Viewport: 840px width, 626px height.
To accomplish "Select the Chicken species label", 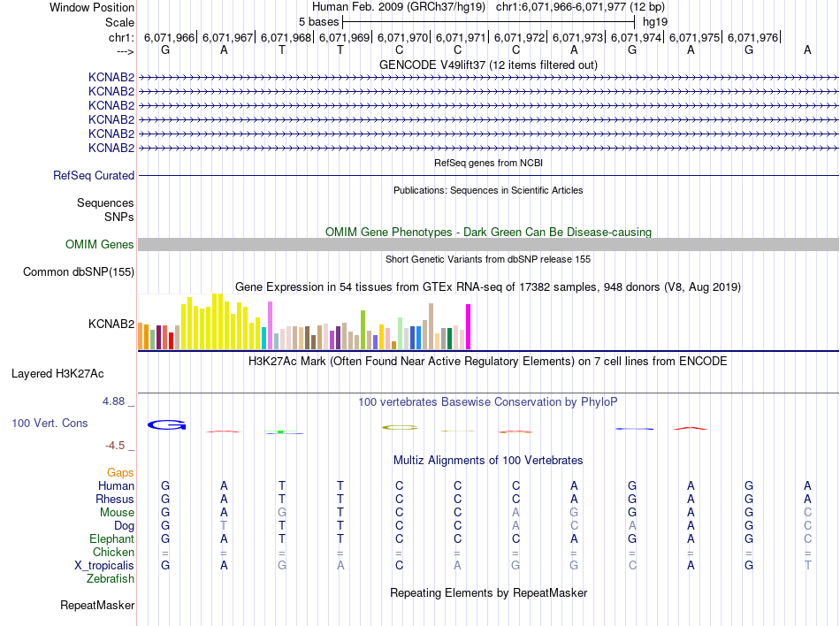I will pyautogui.click(x=113, y=552).
